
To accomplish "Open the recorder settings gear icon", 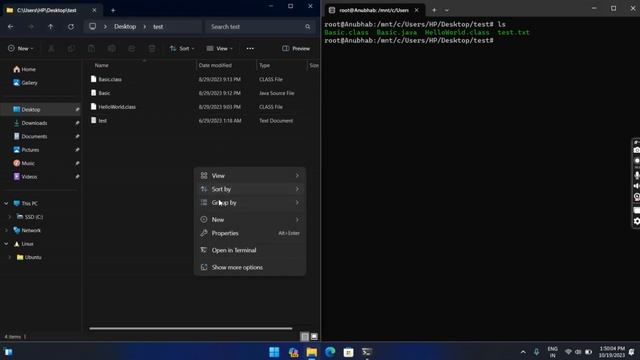I will [x=636, y=221].
